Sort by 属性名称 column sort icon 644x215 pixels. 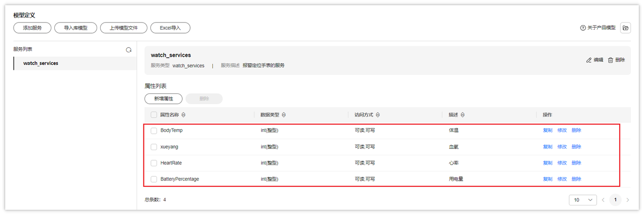tap(184, 115)
